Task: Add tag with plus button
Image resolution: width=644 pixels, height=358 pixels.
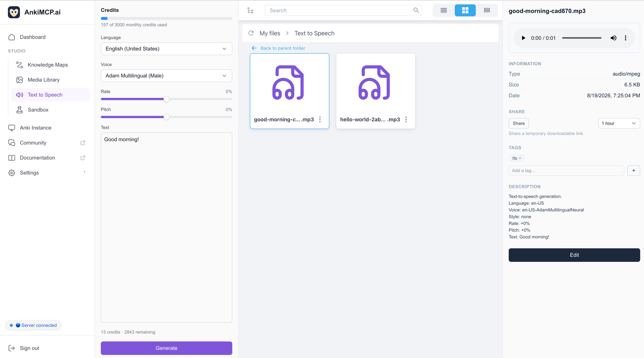Action: click(633, 170)
